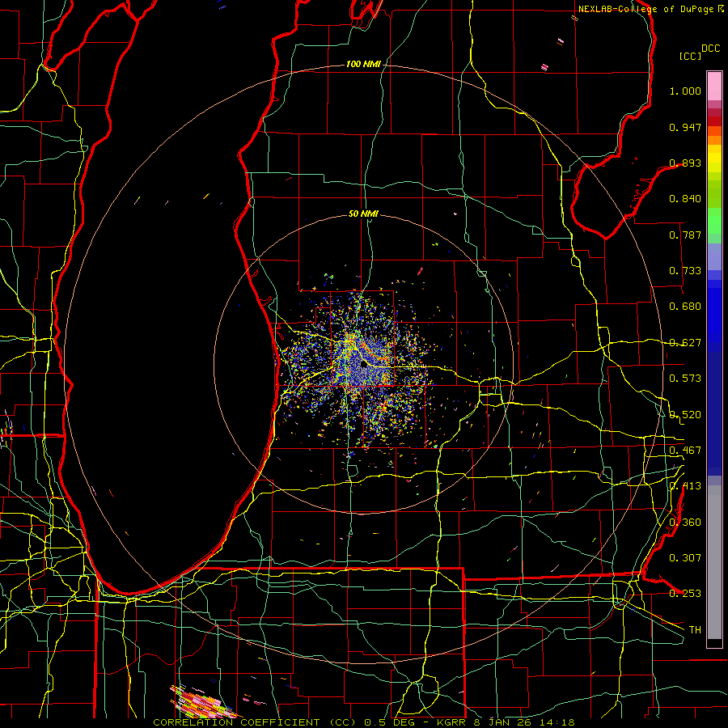728x728 pixels.
Task: Select the 0.467 legend value
Action: tap(685, 451)
